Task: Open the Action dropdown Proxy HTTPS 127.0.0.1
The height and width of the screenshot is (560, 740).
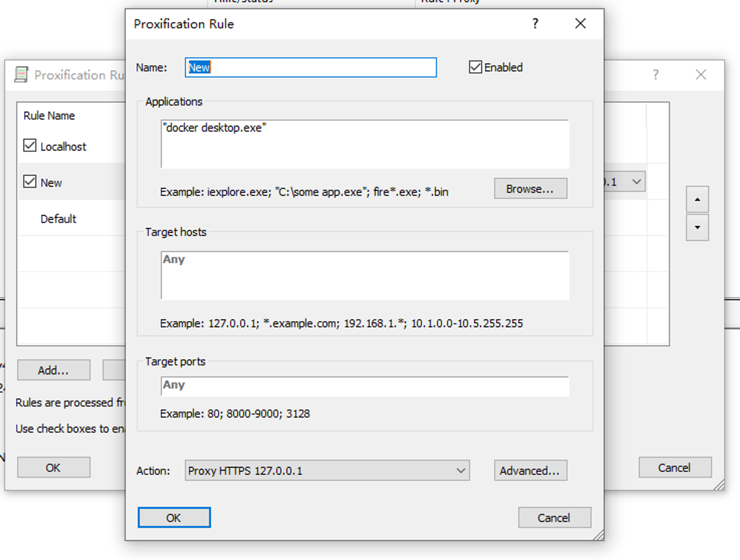Action: (x=327, y=470)
